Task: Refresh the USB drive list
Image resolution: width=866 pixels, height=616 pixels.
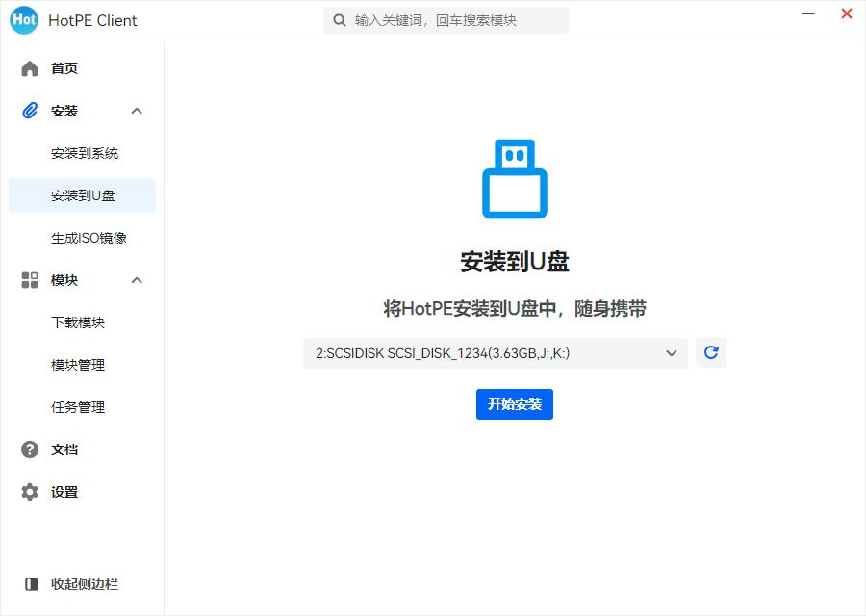Action: (710, 352)
